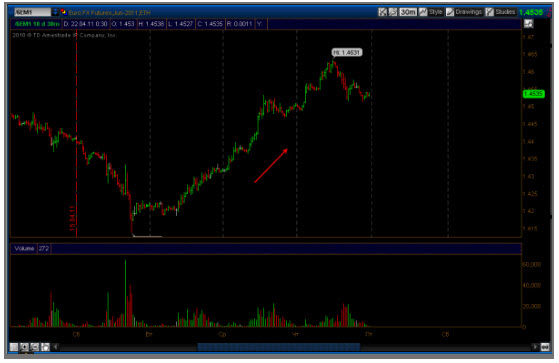
Task: Click the chart line icon beside Style
Action: (x=423, y=12)
